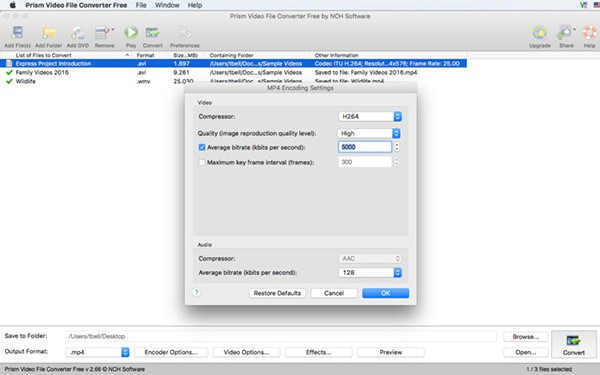Select the Family Videos 2016 file row
Screen dimensions: 600x375
pyautogui.click(x=233, y=72)
